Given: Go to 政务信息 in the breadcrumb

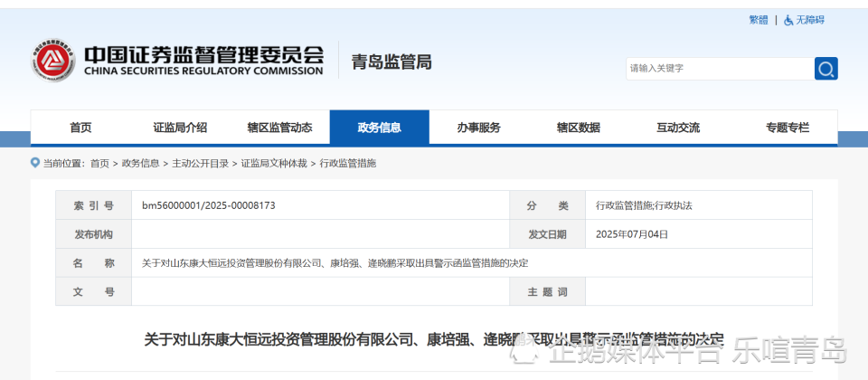Looking at the screenshot, I should click(141, 164).
